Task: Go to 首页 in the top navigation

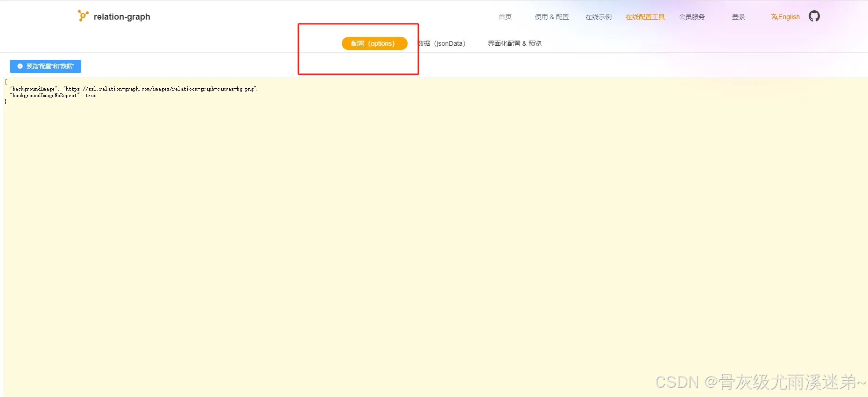Action: (x=505, y=17)
